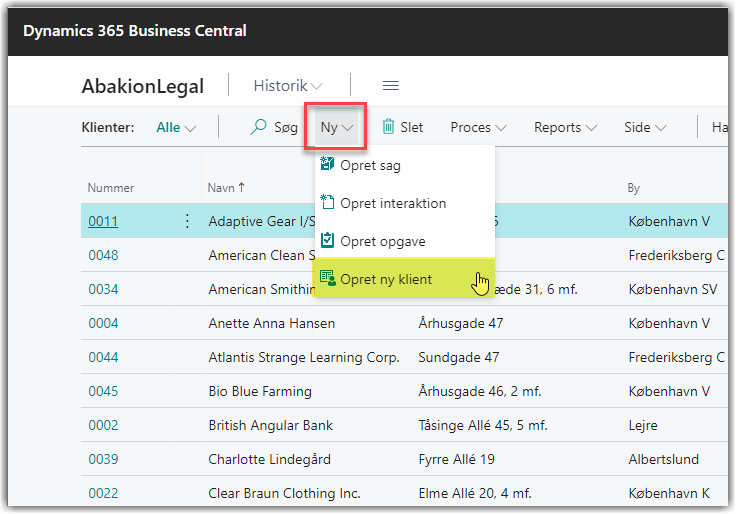The image size is (736, 514).
Task: Collapse the Ny dropdown menu
Action: [x=336, y=127]
